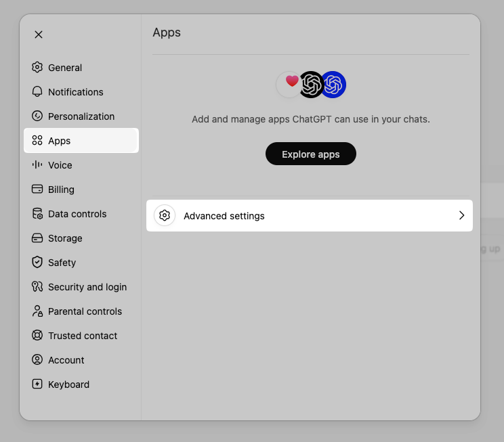The width and height of the screenshot is (504, 442).
Task: Click the blue ChatGPT logo icon
Action: click(x=334, y=85)
